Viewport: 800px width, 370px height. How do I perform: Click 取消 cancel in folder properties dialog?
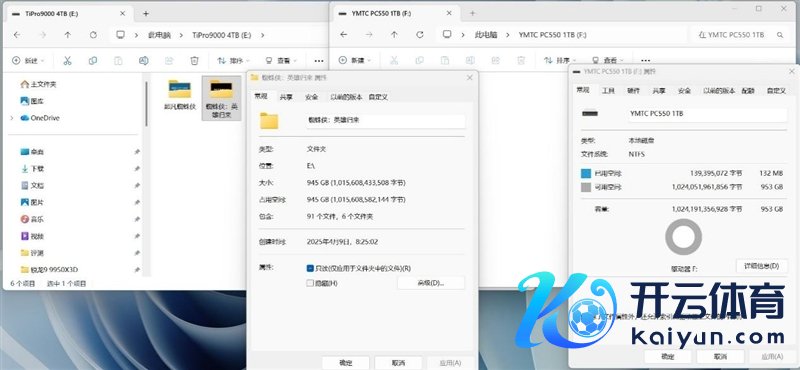(398, 362)
